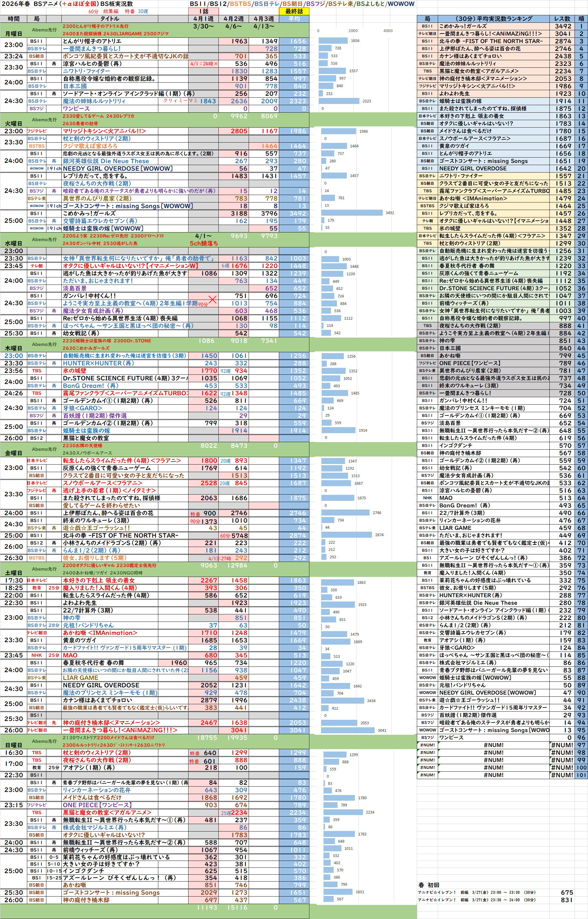Click the yellow 最終話 header cell

coord(294,11)
